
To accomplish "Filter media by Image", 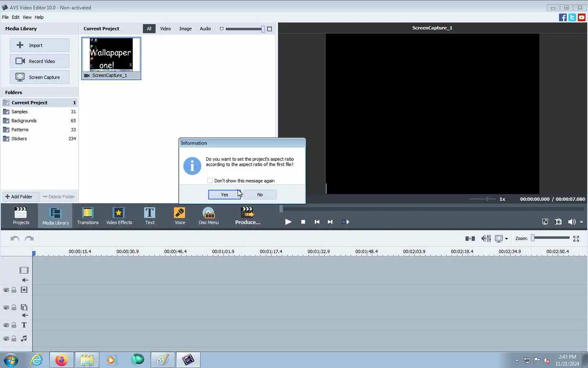I will [x=185, y=29].
